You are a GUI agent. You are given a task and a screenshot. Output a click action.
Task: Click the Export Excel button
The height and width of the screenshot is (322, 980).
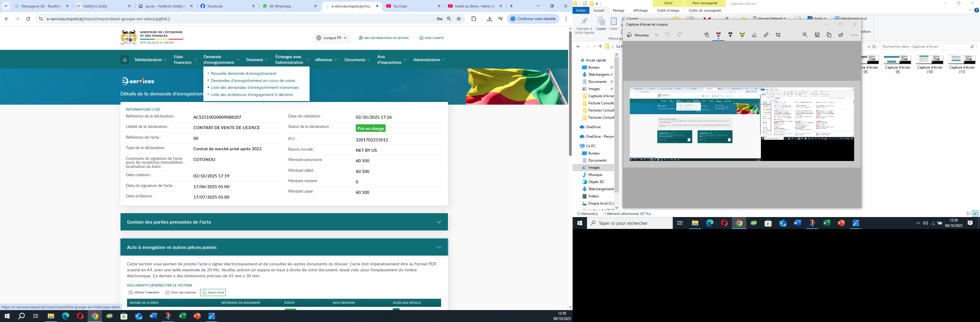[213, 292]
